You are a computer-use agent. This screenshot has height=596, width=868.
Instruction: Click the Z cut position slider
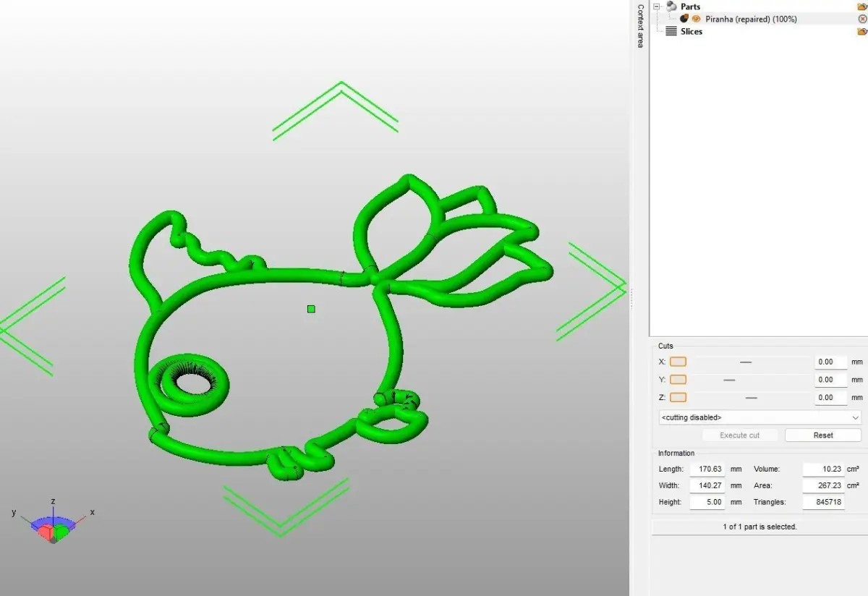point(751,397)
